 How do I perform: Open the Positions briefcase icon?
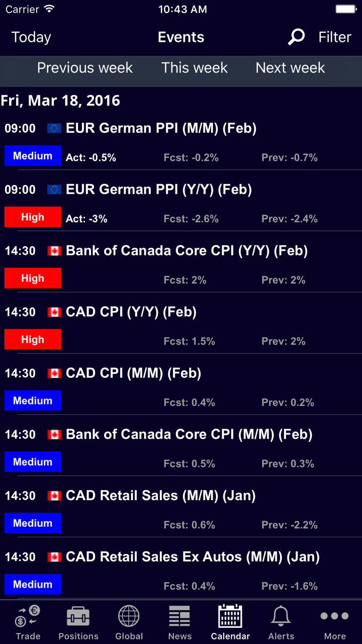click(78, 617)
